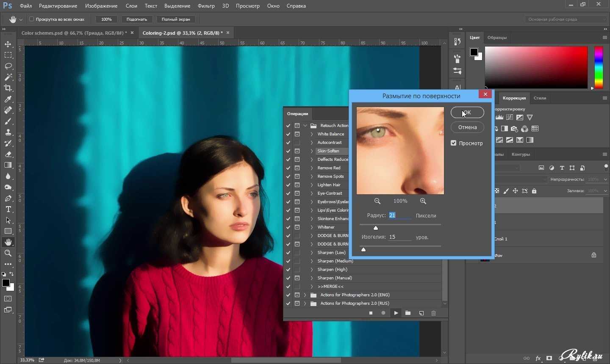The width and height of the screenshot is (610, 364).
Task: Open the workspace dropdown 'Основная рабочая среда'
Action: (566, 19)
